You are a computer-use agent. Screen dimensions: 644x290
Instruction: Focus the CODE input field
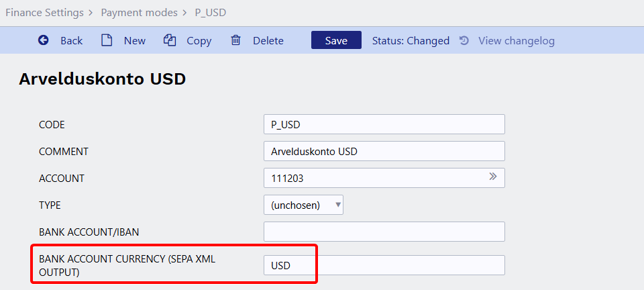pos(384,124)
